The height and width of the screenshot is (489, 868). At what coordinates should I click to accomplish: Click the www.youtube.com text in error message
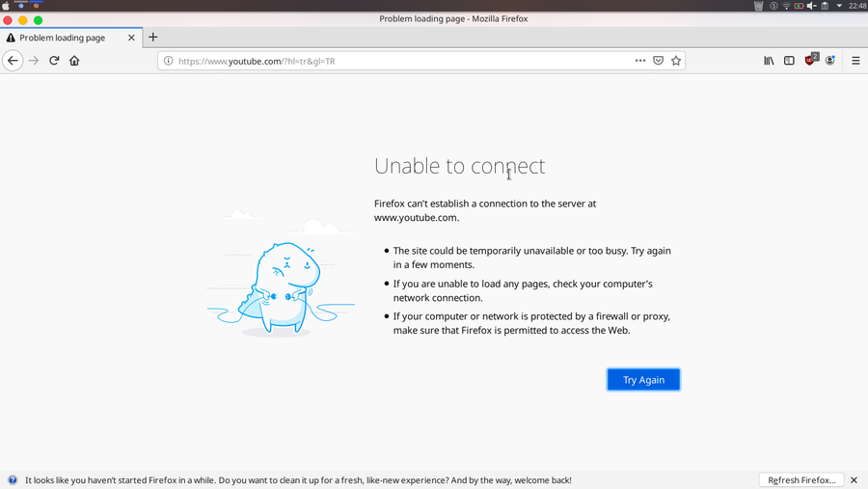[416, 218]
